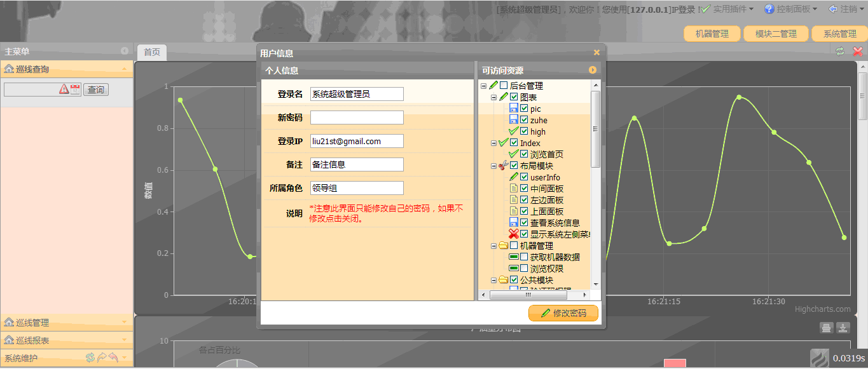Image resolution: width=868 pixels, height=369 pixels.
Task: Click the 新密码 input field
Action: tap(356, 117)
